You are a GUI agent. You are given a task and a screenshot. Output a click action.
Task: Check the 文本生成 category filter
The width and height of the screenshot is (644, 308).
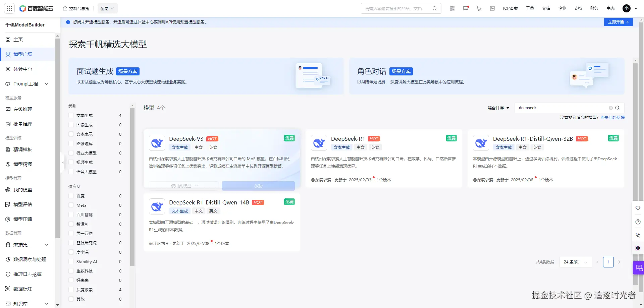pos(71,115)
